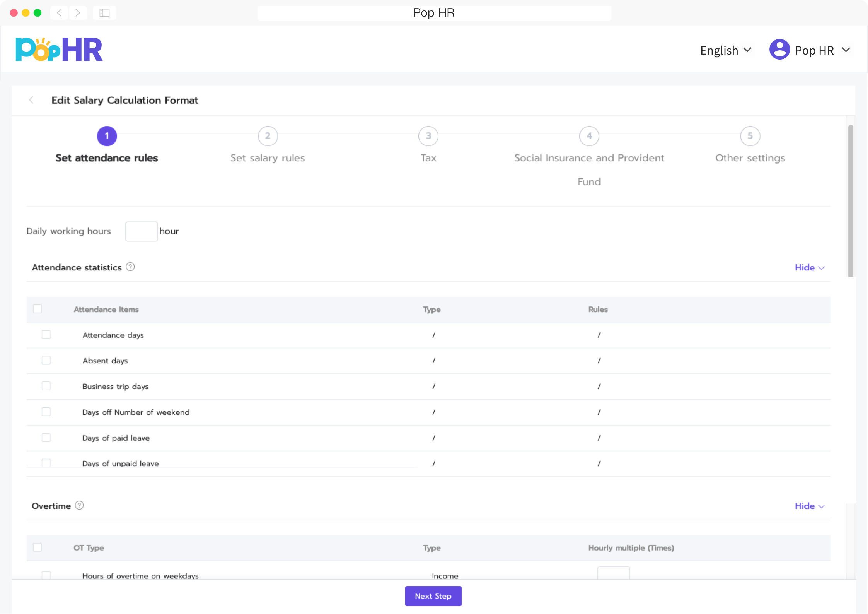Click browser sidebar toggle icon
This screenshot has height=614, width=868.
(x=104, y=13)
